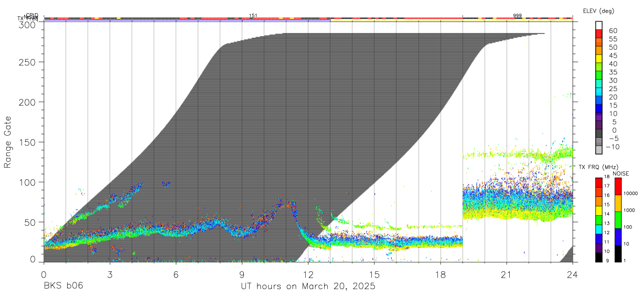Select black bottom swatch of TX FRQ bar
This screenshot has width=644, height=297.
click(599, 257)
